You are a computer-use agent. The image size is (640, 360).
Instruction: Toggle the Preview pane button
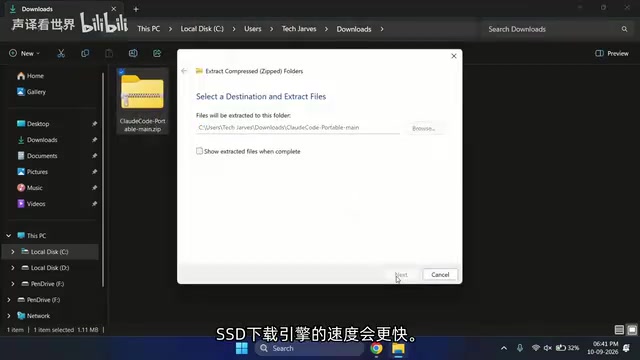click(x=612, y=53)
